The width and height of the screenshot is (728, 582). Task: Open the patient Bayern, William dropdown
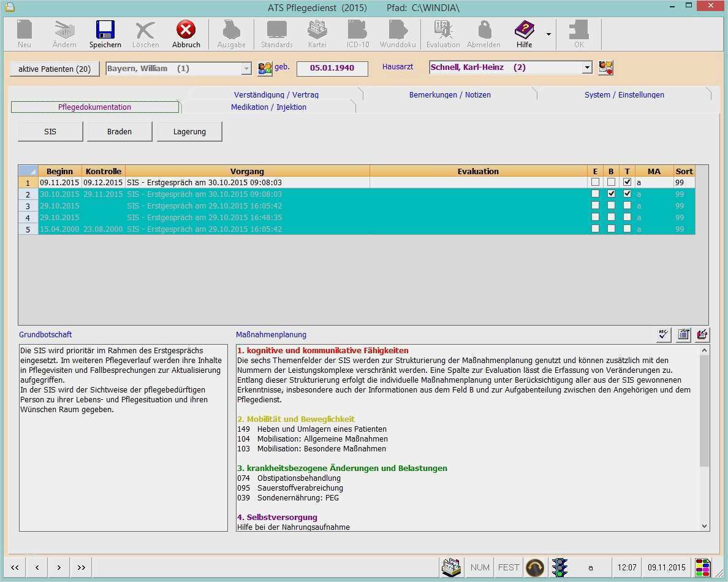pyautogui.click(x=246, y=69)
